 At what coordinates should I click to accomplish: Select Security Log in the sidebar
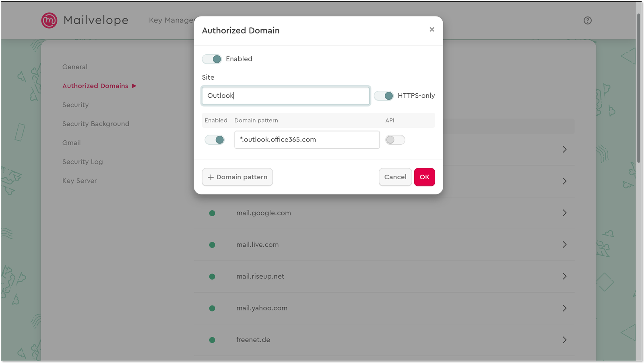tap(83, 162)
